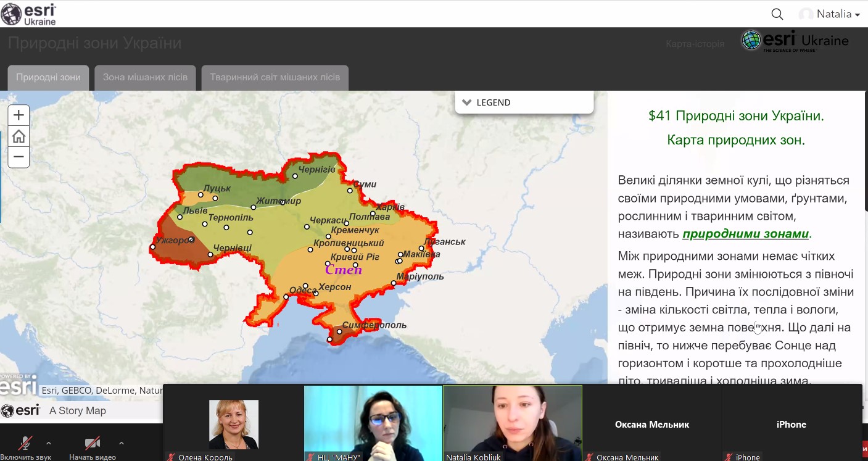Click the природними зонами green link

pos(745,234)
